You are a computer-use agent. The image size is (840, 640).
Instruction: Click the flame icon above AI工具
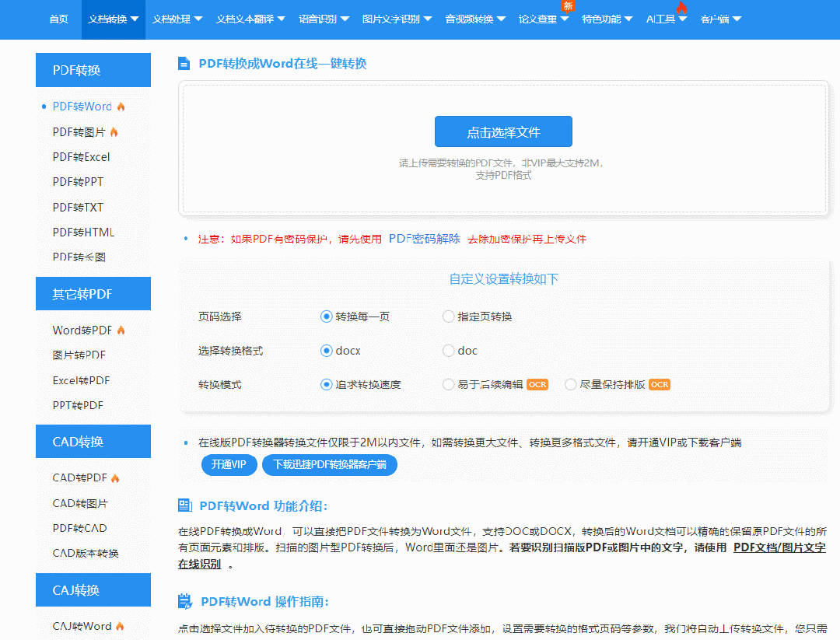[x=681, y=8]
